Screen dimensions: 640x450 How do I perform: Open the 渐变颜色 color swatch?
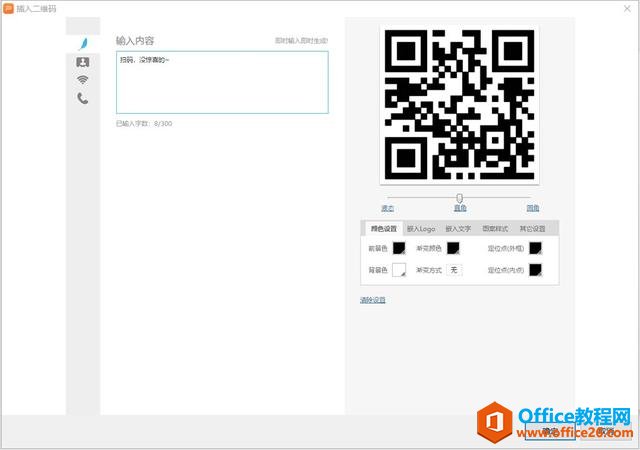click(x=453, y=248)
